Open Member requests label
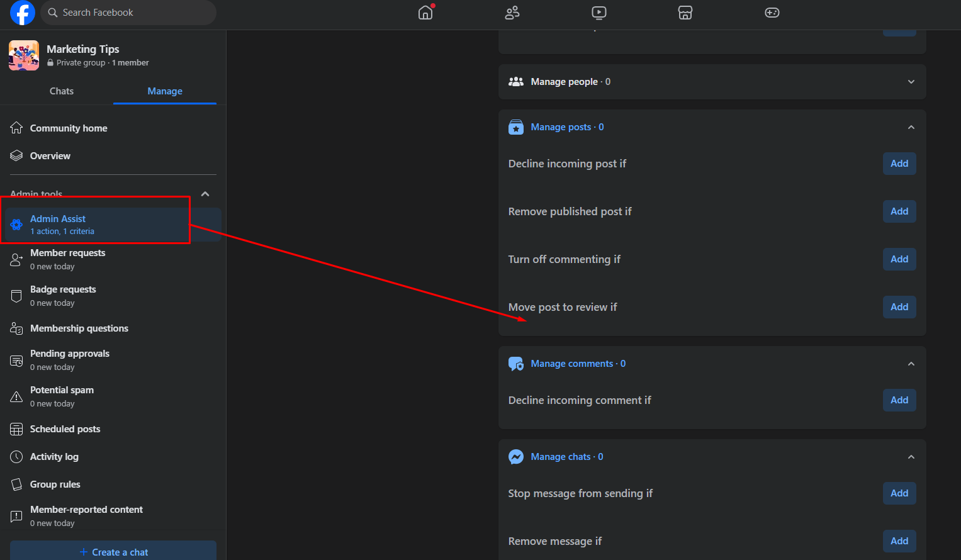The height and width of the screenshot is (560, 961). (68, 253)
